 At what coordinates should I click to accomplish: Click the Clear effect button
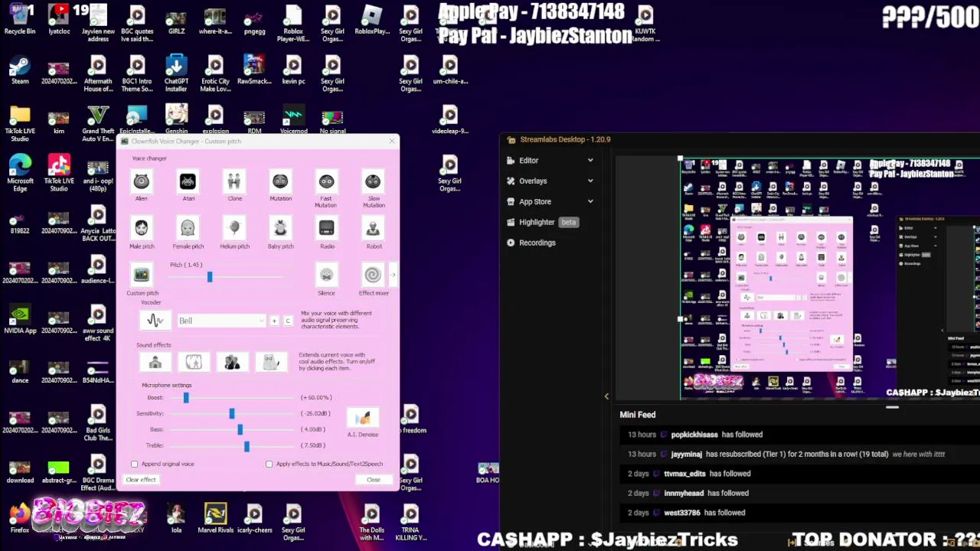click(x=141, y=480)
